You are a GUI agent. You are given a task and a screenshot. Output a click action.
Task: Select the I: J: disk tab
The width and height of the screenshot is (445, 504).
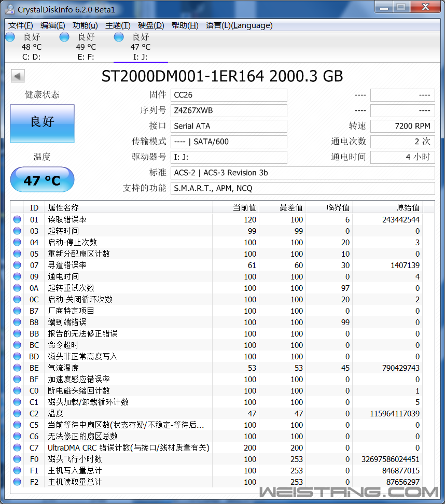(x=141, y=47)
